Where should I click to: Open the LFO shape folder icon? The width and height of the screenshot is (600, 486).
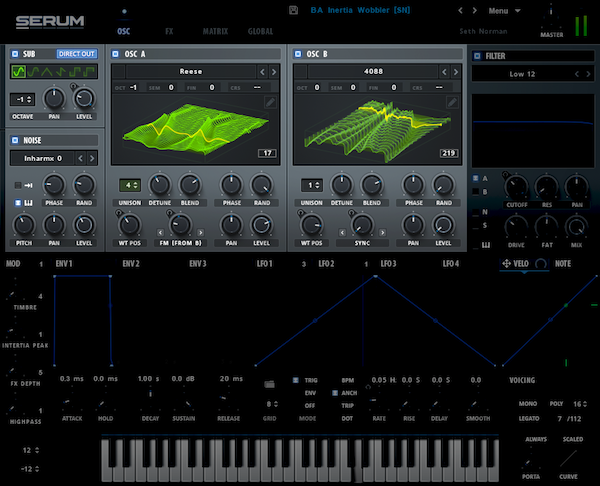(x=269, y=384)
